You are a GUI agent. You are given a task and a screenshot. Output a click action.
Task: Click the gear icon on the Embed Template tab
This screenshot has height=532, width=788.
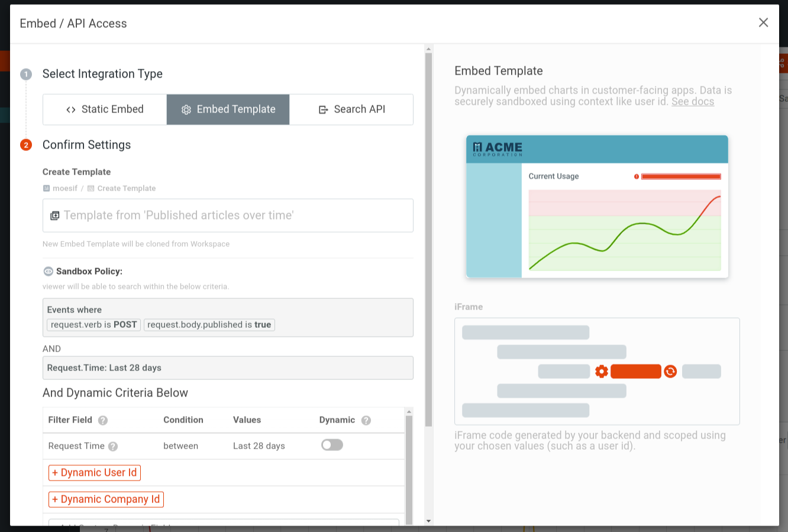click(x=186, y=109)
